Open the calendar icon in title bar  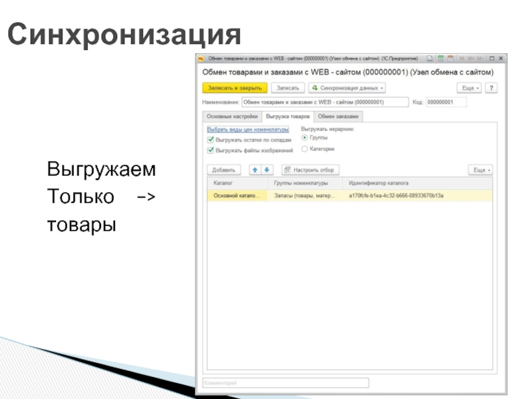pos(450,59)
